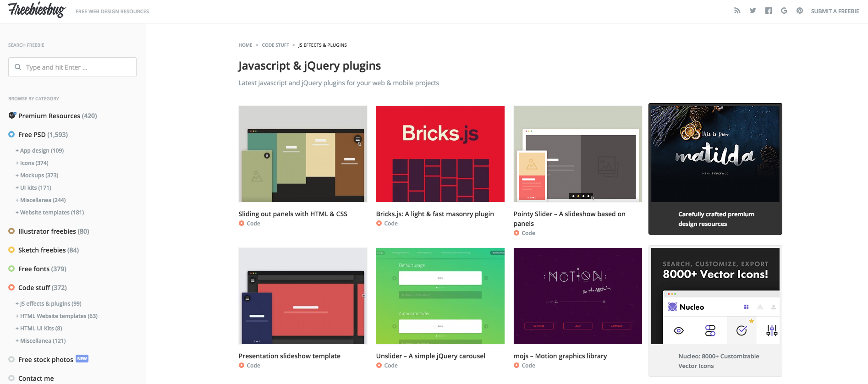Image resolution: width=868 pixels, height=384 pixels.
Task: Open Illustrator freebies category
Action: (54, 231)
